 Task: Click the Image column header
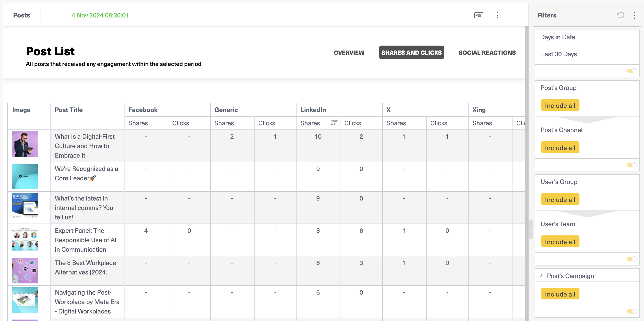[21, 110]
